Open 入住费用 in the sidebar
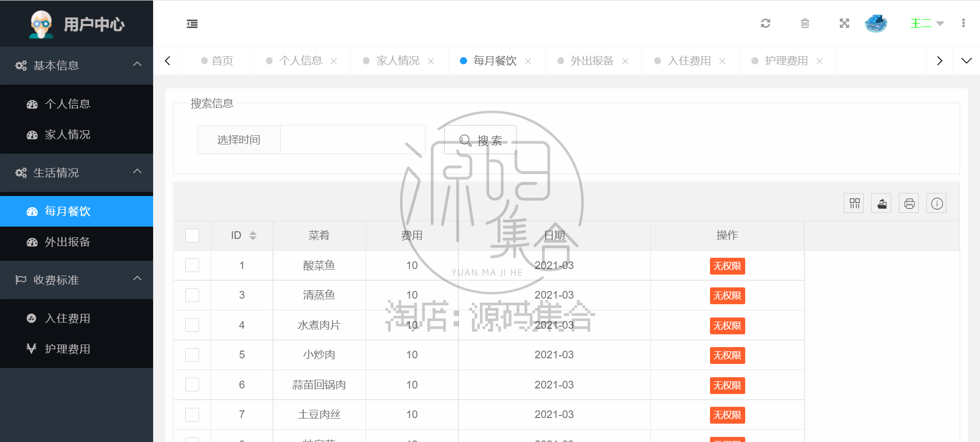980x442 pixels. click(77, 318)
